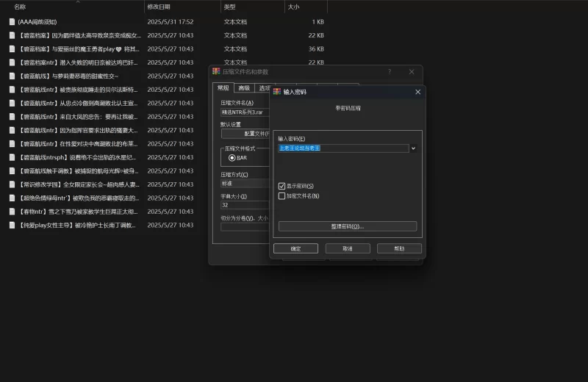588x382 pixels.
Task: Toggle the 显示密码(S) checkbox
Action: pos(282,186)
